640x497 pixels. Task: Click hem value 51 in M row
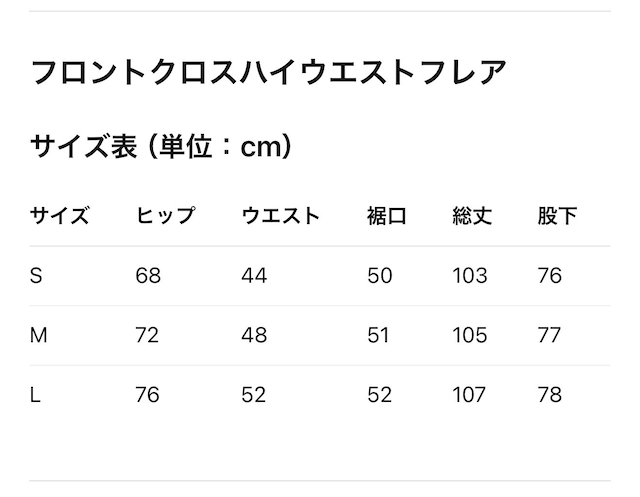379,336
